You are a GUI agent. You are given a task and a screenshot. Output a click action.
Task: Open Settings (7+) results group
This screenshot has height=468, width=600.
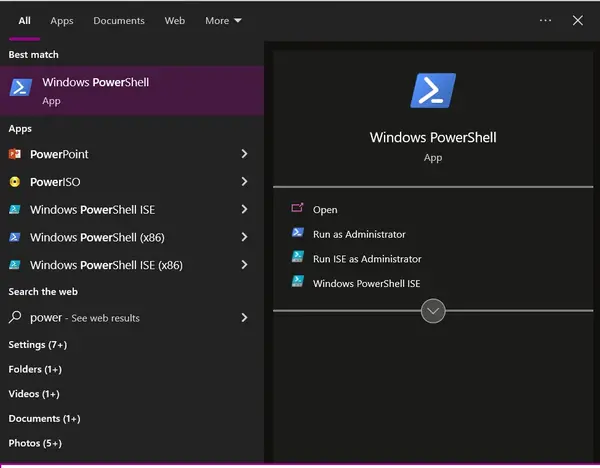pos(38,345)
